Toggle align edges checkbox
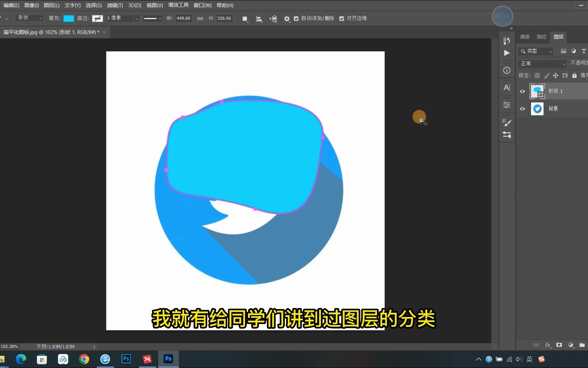Screen dimensions: 588x368 tap(342, 19)
